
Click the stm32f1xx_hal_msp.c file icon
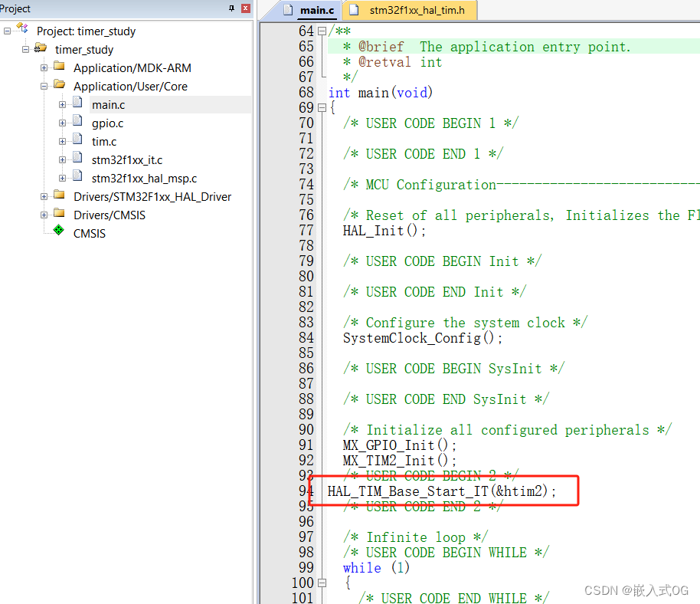click(x=77, y=176)
